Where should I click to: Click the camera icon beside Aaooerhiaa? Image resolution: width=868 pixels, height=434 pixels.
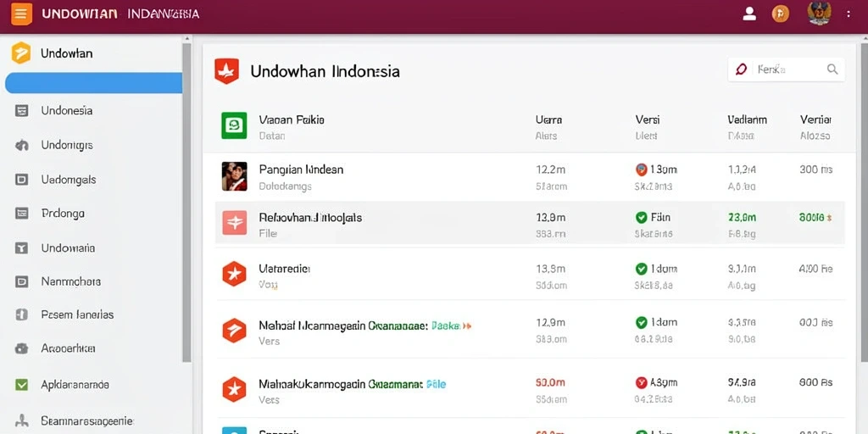coord(21,348)
